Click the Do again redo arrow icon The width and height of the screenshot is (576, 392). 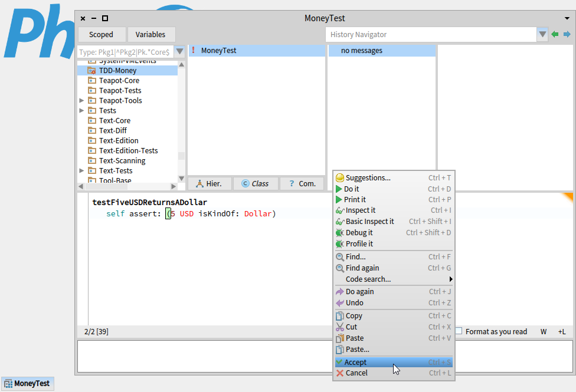(x=340, y=292)
